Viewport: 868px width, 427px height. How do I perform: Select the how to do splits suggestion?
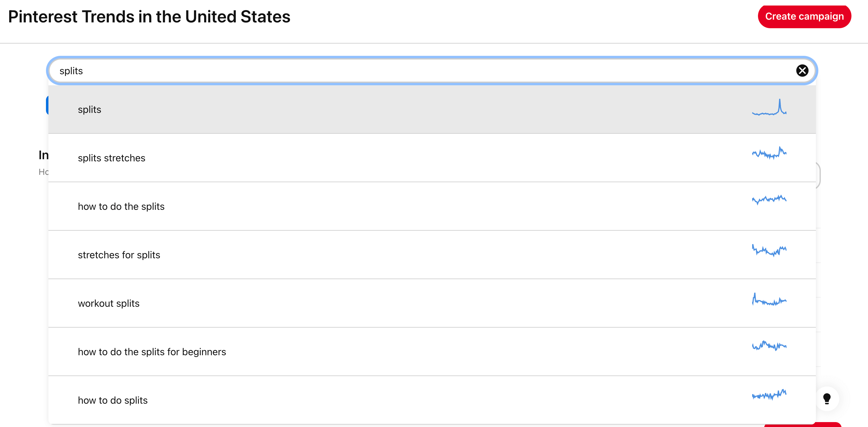click(x=432, y=400)
